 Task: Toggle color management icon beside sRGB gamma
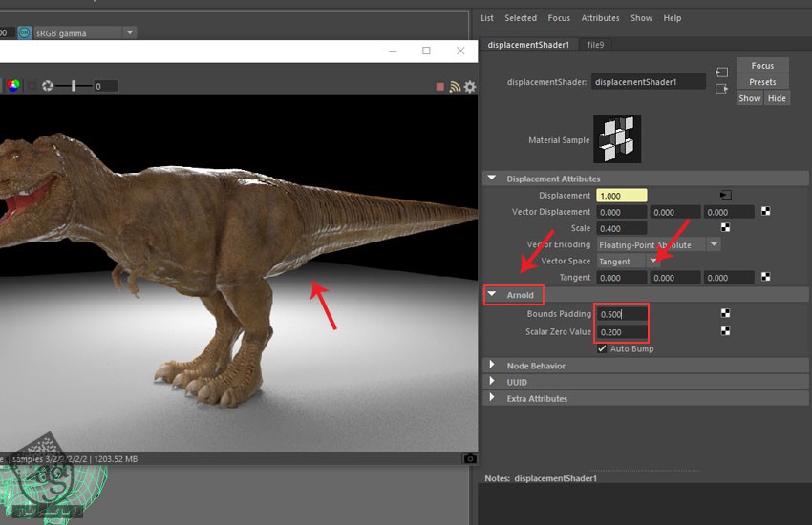tap(24, 33)
